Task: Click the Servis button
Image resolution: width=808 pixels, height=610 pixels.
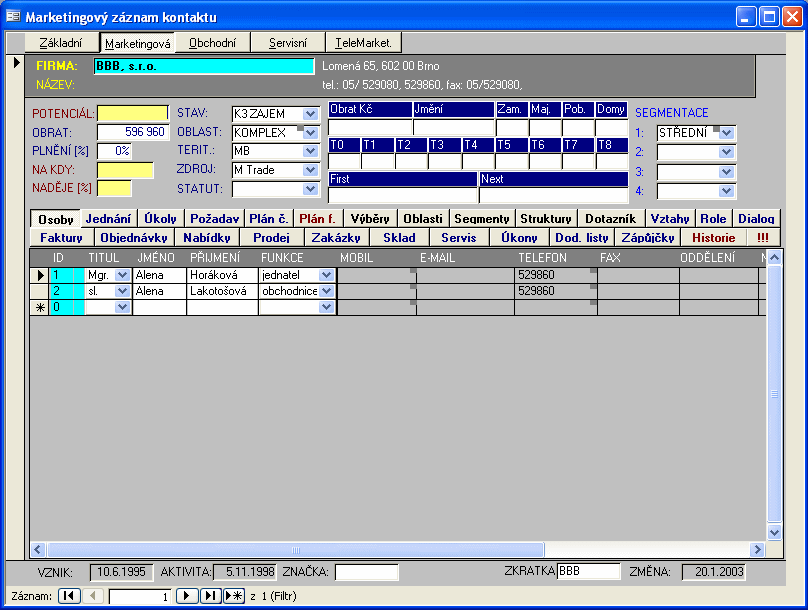Action: click(459, 238)
